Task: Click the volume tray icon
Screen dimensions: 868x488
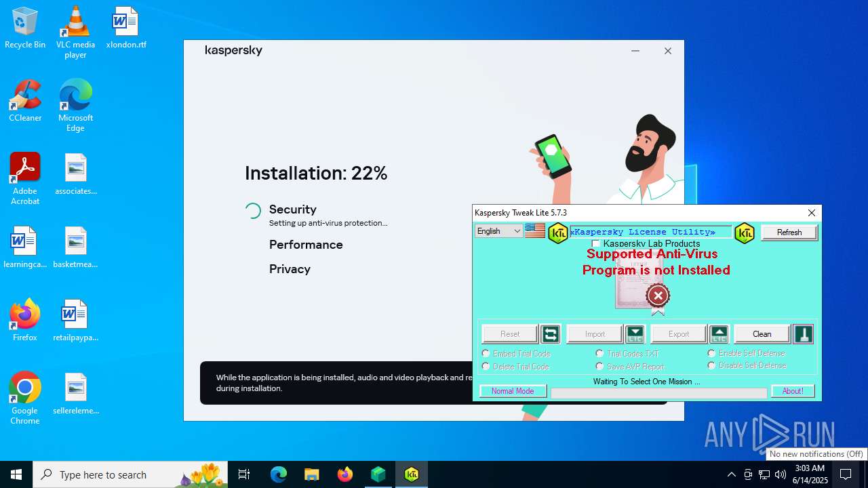Action: (x=781, y=474)
